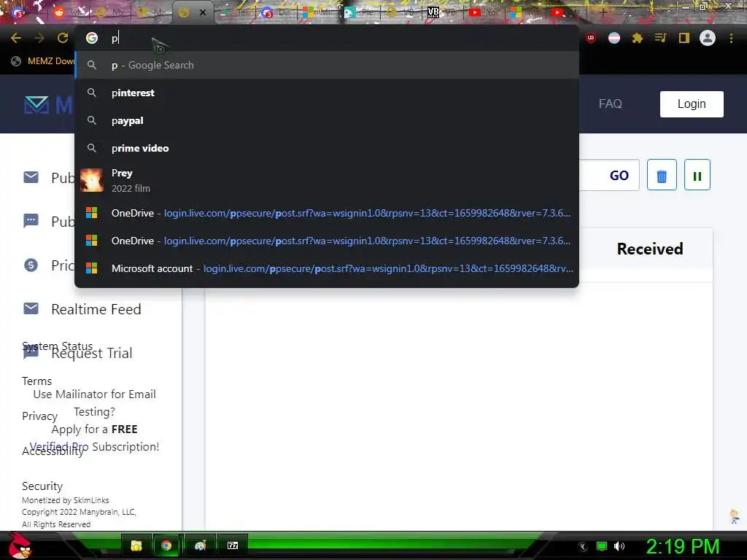Image resolution: width=747 pixels, height=560 pixels.
Task: Switch to the first YouTube tab
Action: (483, 12)
